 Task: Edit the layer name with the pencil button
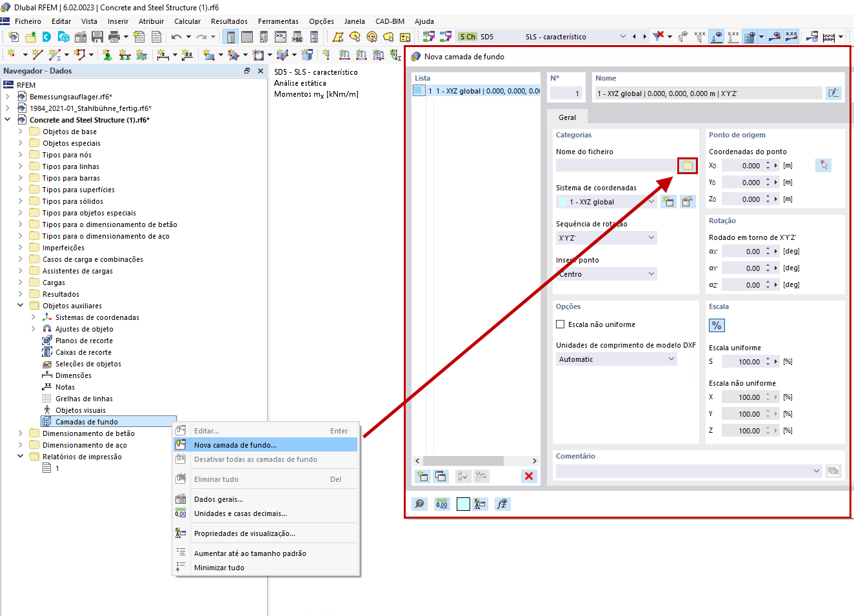833,92
